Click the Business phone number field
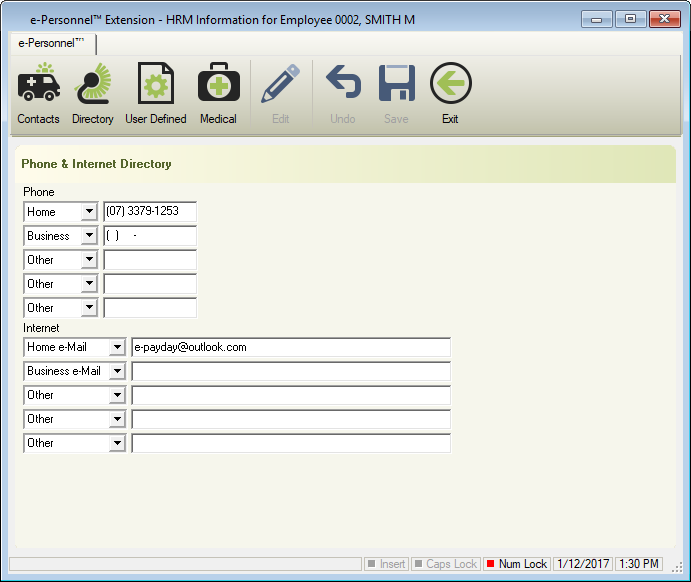Screen dimensions: 691x582 [x=150, y=236]
